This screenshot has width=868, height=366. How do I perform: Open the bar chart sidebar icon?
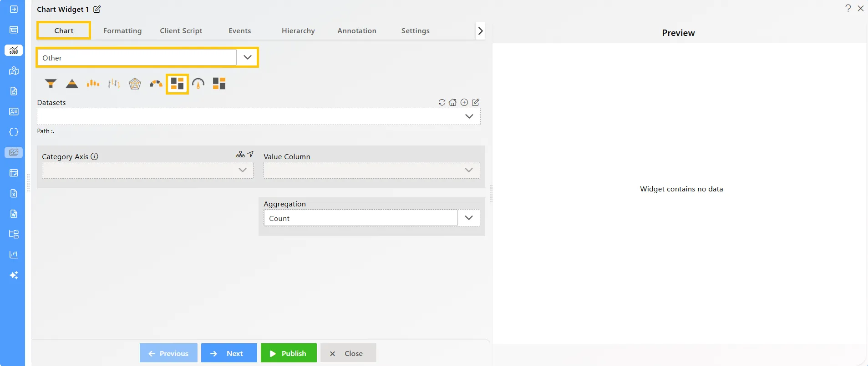click(14, 255)
